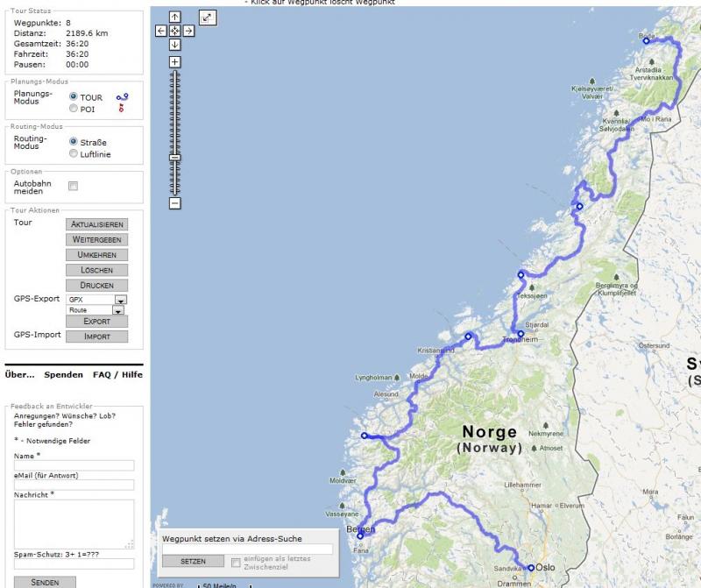Click the Bergen waypoint marker
Viewport: 701px width, 588px height.
click(360, 536)
